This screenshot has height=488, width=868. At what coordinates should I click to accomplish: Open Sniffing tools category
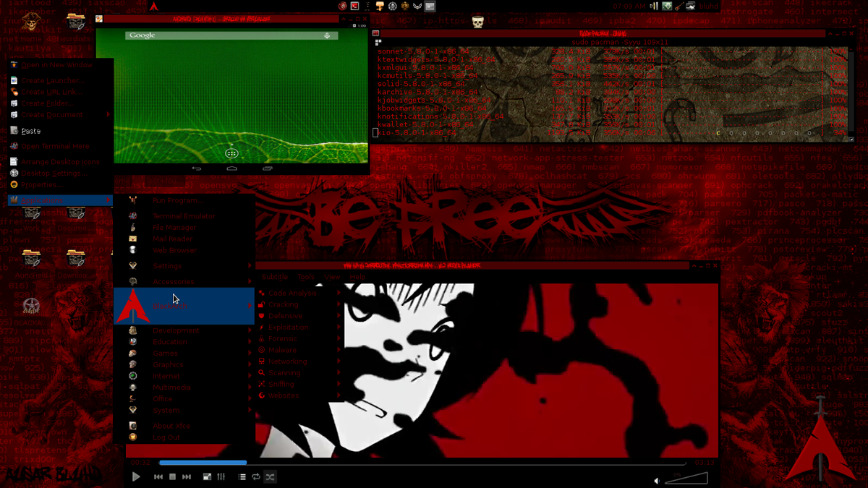click(x=299, y=385)
